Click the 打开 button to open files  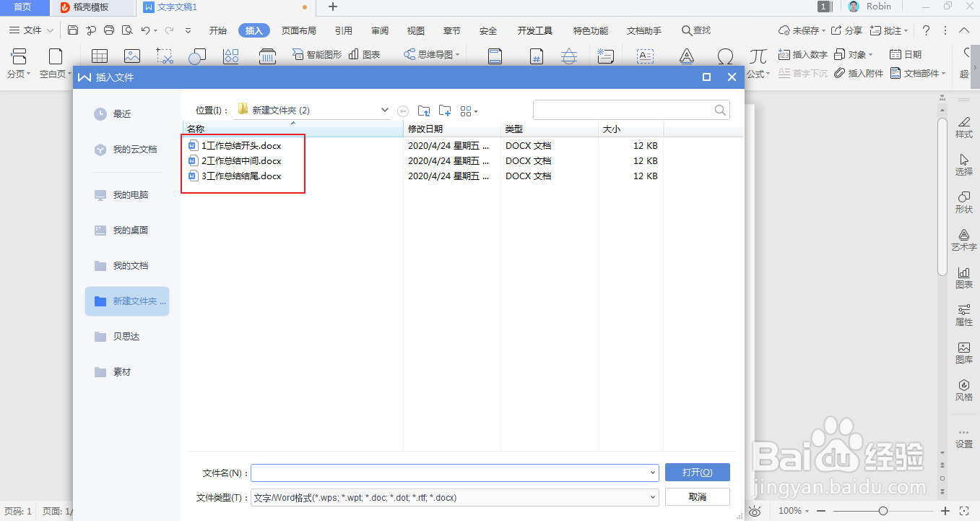[x=697, y=472]
